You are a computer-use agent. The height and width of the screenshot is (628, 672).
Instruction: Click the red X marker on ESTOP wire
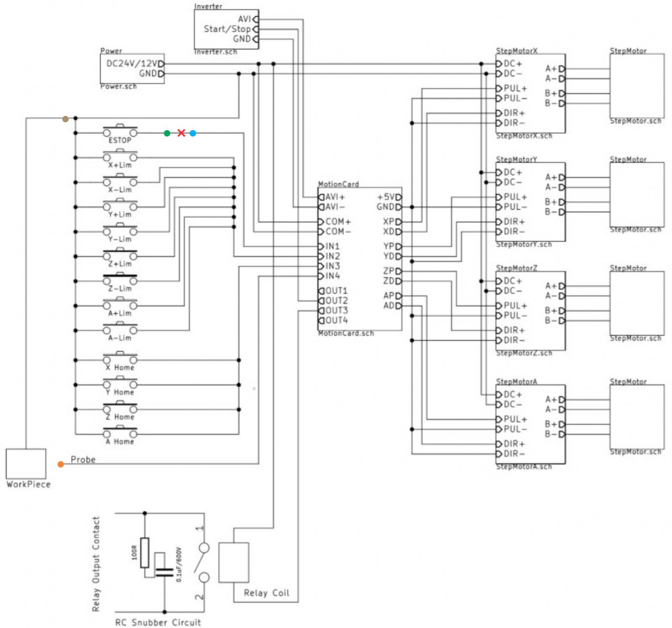181,133
